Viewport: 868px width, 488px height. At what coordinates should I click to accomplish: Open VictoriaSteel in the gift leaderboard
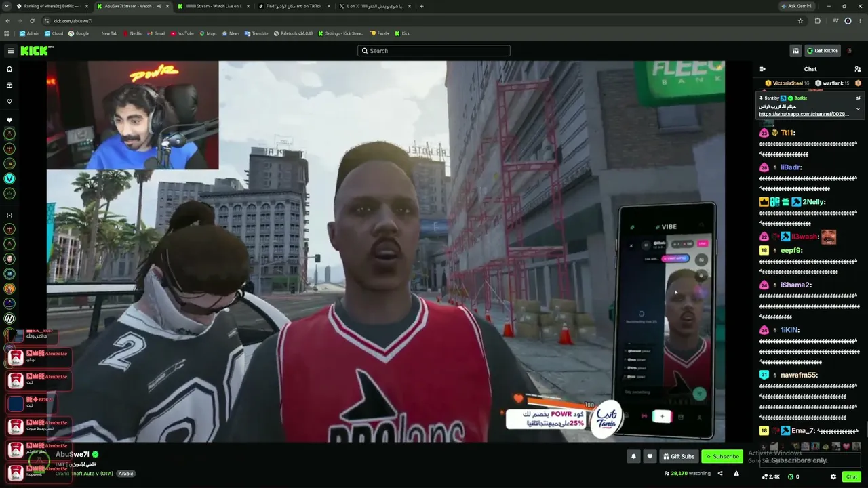pos(787,83)
